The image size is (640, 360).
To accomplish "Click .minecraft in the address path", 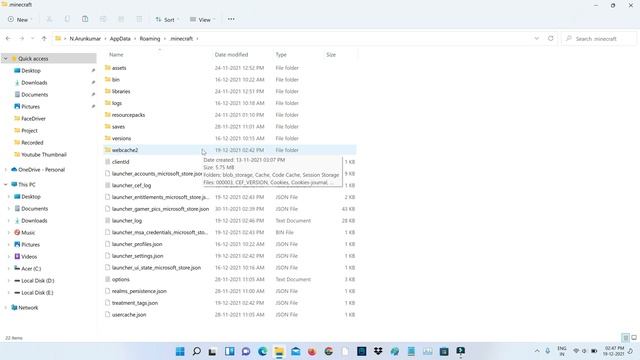I will click(181, 38).
